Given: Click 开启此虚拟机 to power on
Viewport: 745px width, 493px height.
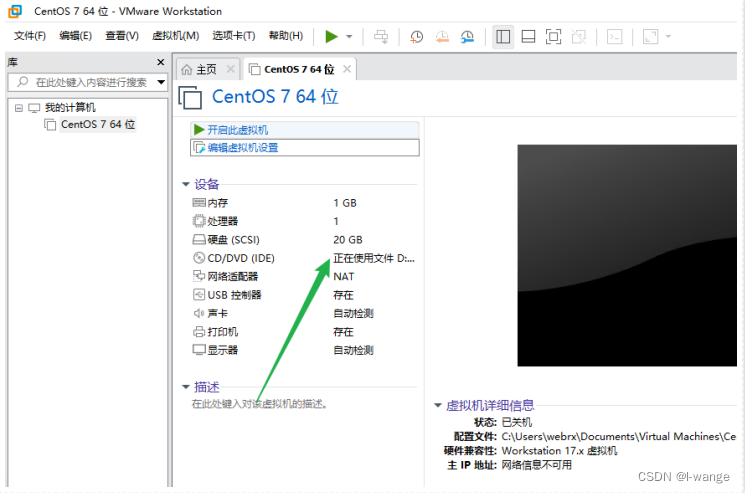Looking at the screenshot, I should pos(305,130).
